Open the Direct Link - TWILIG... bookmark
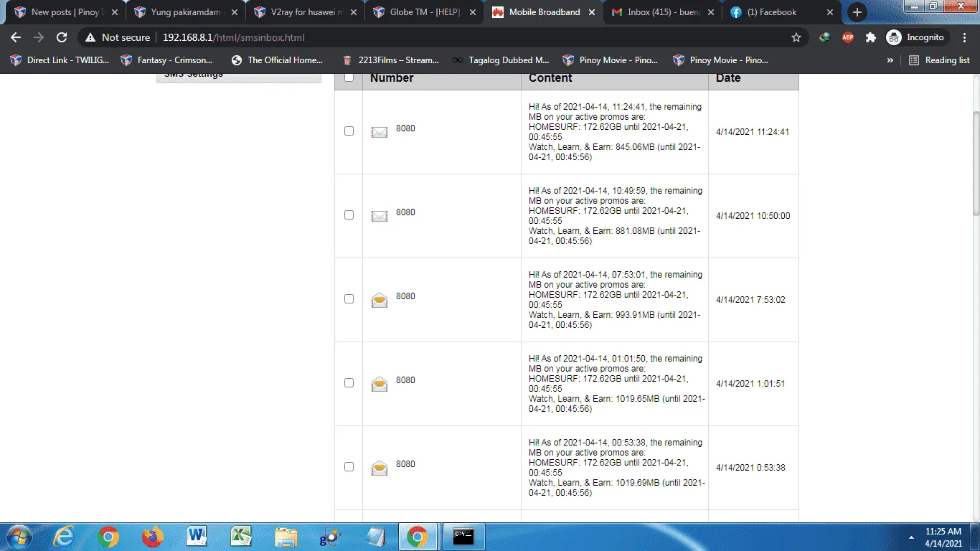The height and width of the screenshot is (551, 980). (60, 60)
